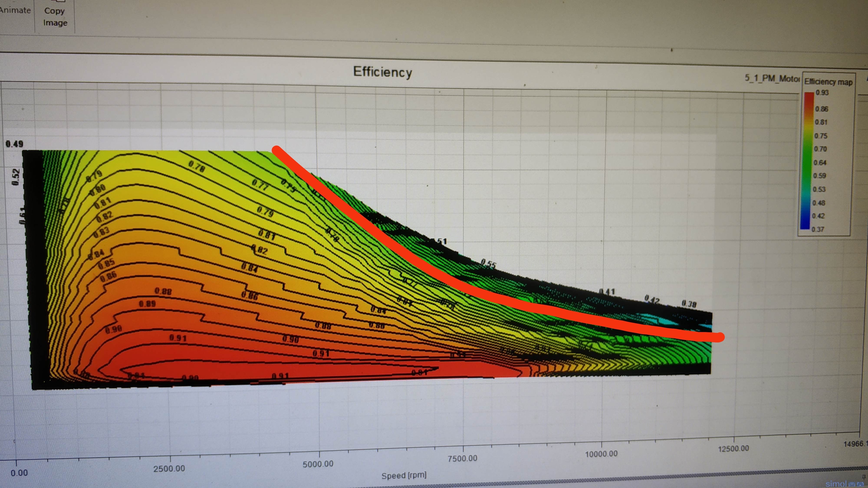This screenshot has height=488, width=868.
Task: Click the 0.42 legend value
Action: 818,216
